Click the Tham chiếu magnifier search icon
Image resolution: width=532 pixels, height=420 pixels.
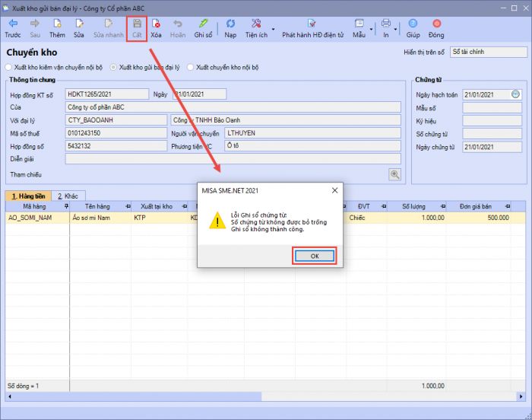pos(394,174)
